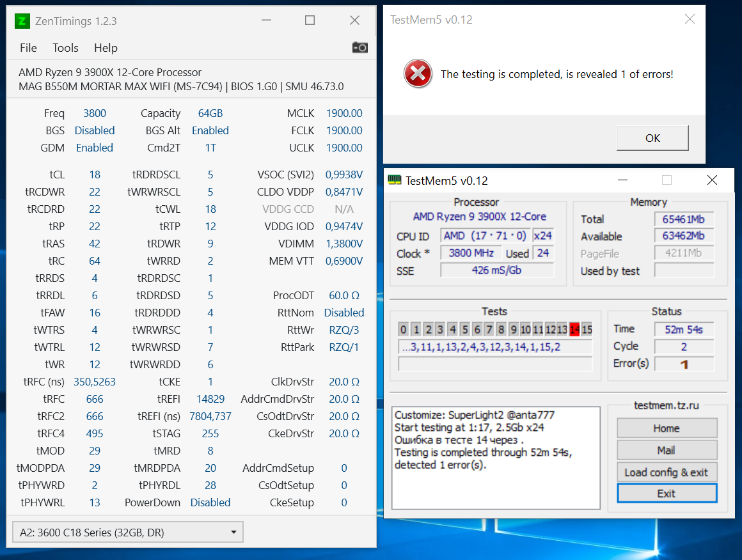
Task: Click the MAG B550M MORTAR MAX WIFI motherboard line
Action: 181,86
